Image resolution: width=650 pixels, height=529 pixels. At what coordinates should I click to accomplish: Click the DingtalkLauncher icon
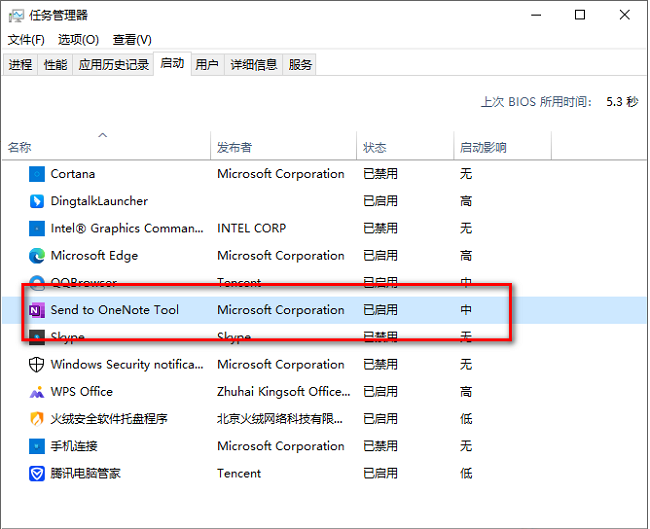click(36, 201)
